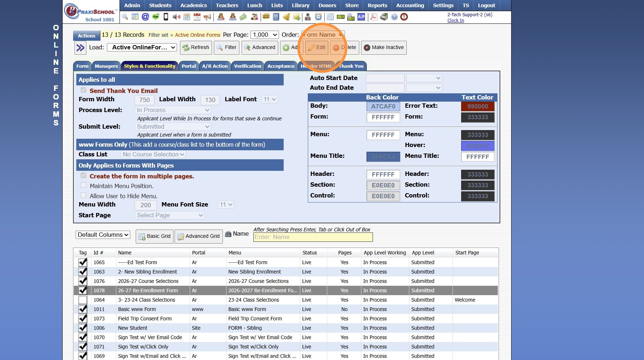Screen dimensions: 644x360
Task: Toggle the Maintain Menu Position checkbox
Action: coord(84,185)
